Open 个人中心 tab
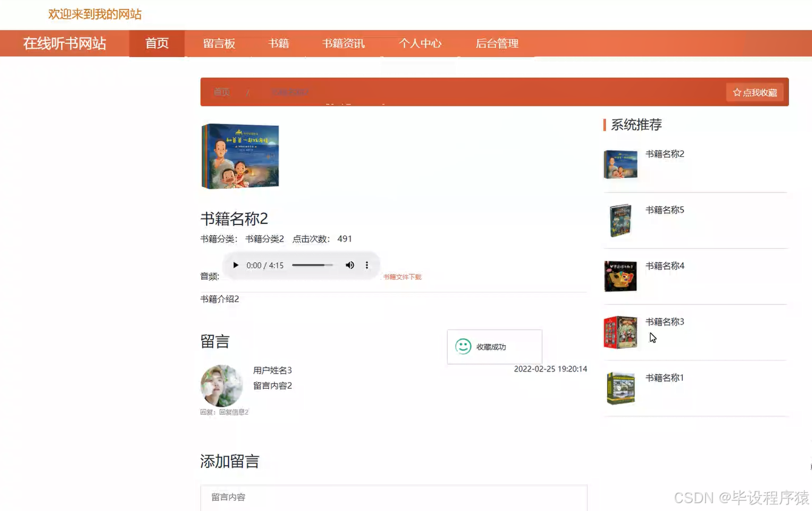812x511 pixels. [x=420, y=44]
